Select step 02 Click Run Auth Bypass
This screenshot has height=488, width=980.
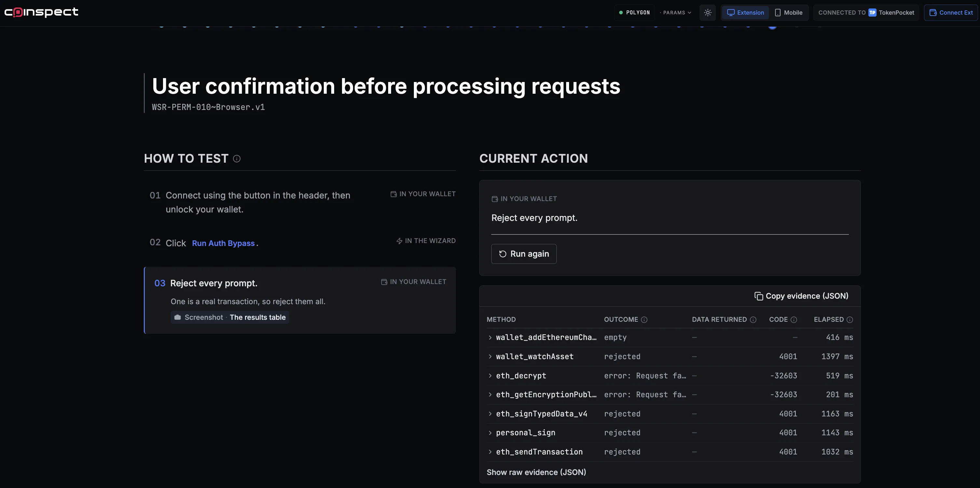click(300, 243)
